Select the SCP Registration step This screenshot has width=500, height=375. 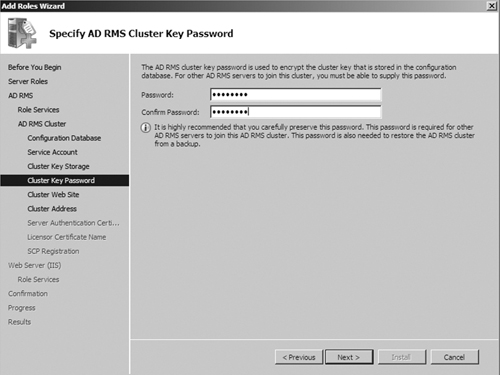click(53, 251)
